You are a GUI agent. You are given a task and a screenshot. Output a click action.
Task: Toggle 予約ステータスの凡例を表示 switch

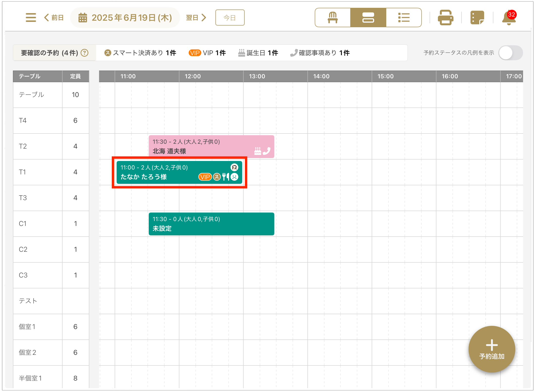510,53
